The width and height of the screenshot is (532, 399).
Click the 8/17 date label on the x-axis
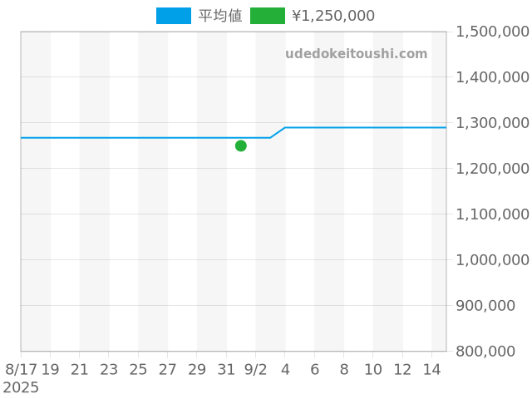[21, 369]
